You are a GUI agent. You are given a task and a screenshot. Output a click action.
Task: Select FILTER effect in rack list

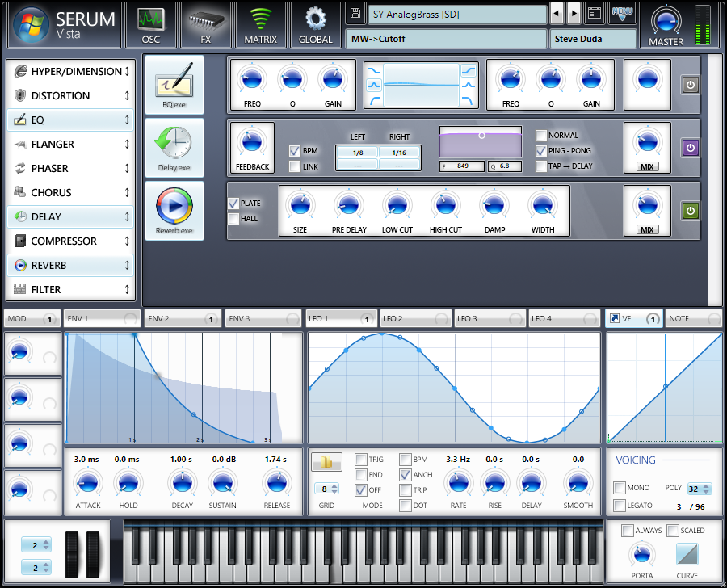71,289
